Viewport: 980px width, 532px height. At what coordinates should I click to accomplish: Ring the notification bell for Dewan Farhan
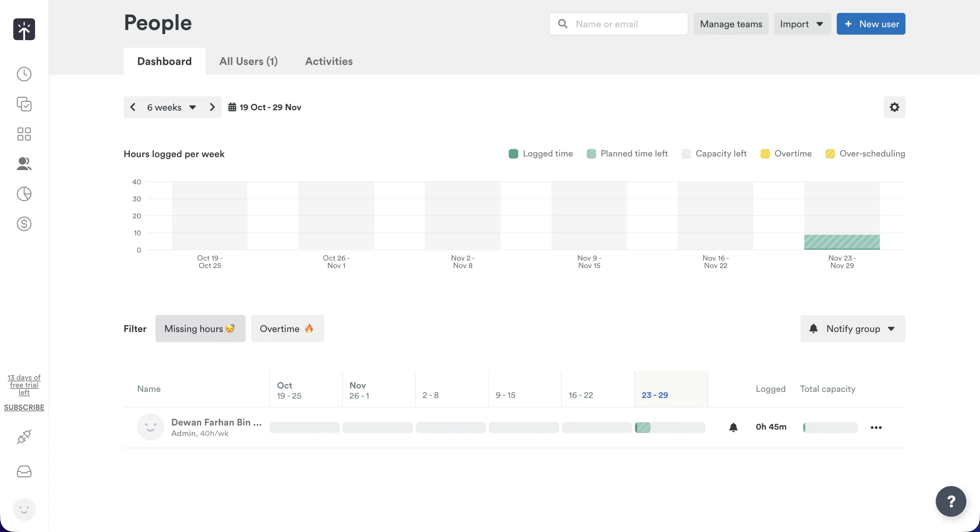click(x=734, y=427)
